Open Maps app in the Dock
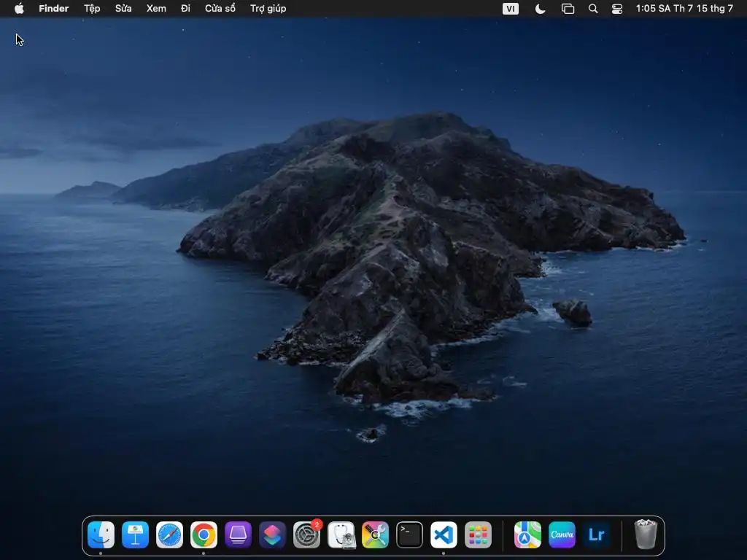747x560 pixels. pos(528,534)
